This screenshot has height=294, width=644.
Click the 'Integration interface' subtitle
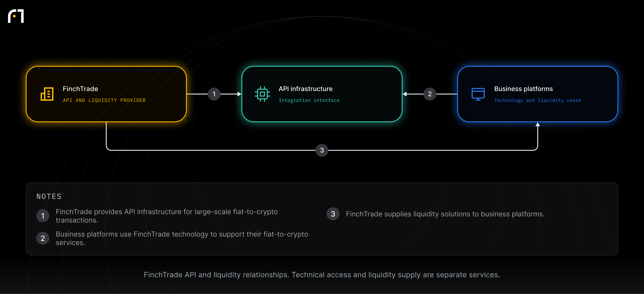(x=309, y=100)
